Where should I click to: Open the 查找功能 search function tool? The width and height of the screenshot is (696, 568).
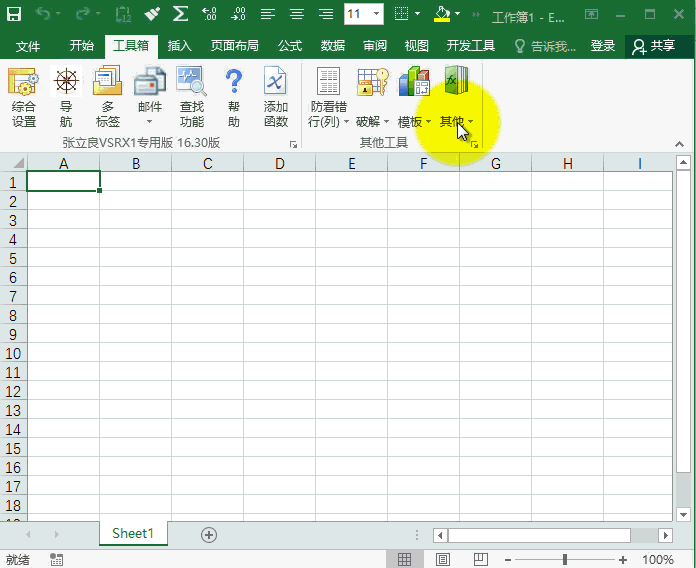pyautogui.click(x=191, y=98)
